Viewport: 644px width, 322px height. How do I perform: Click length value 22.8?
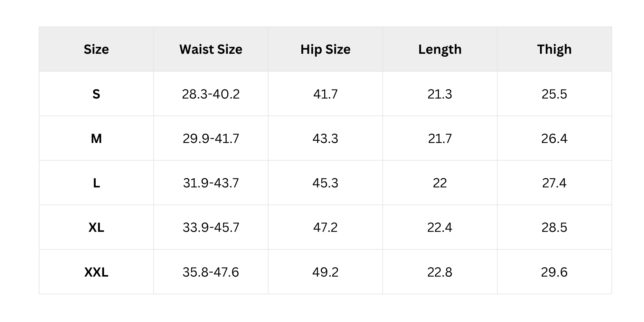click(x=440, y=272)
